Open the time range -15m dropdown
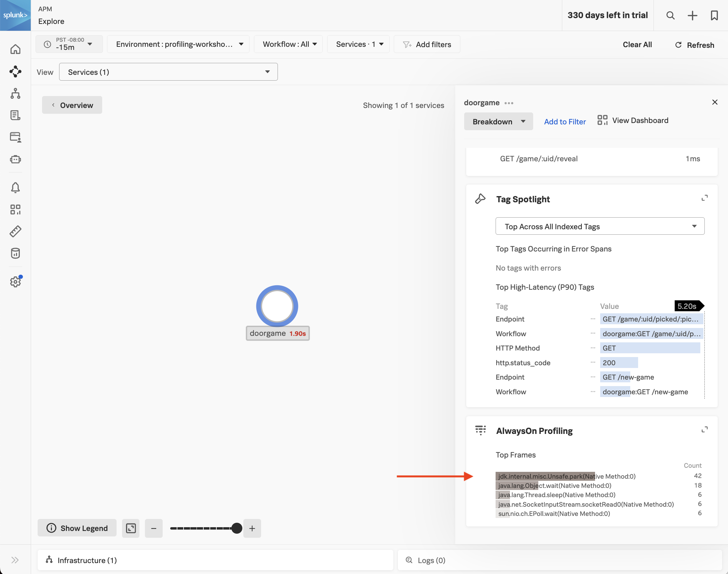This screenshot has height=574, width=728. 69,44
